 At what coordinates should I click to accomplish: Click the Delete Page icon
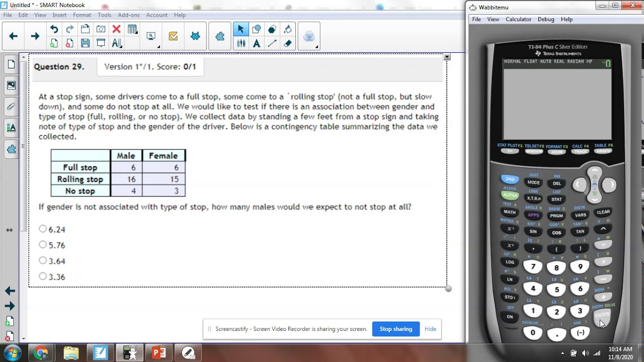(x=69, y=43)
